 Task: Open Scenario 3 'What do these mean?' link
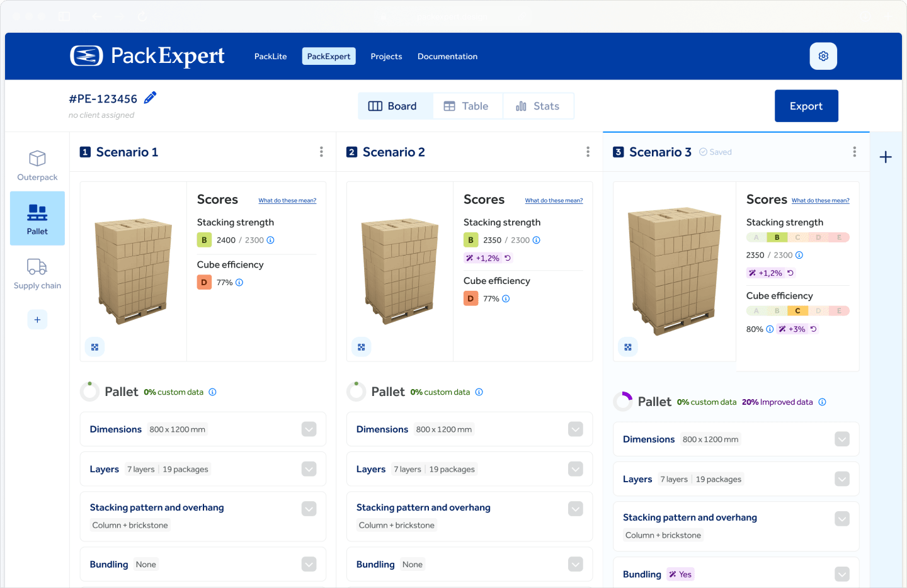[x=820, y=201]
